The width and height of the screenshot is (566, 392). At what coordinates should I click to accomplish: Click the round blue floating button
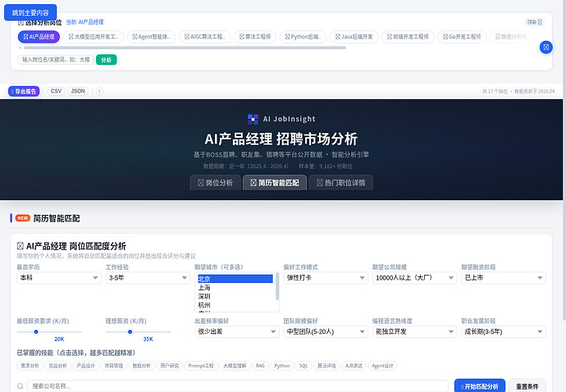[545, 47]
